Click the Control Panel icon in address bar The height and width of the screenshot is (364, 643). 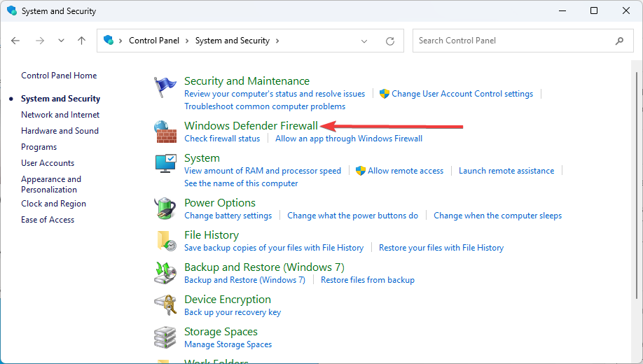(x=109, y=40)
